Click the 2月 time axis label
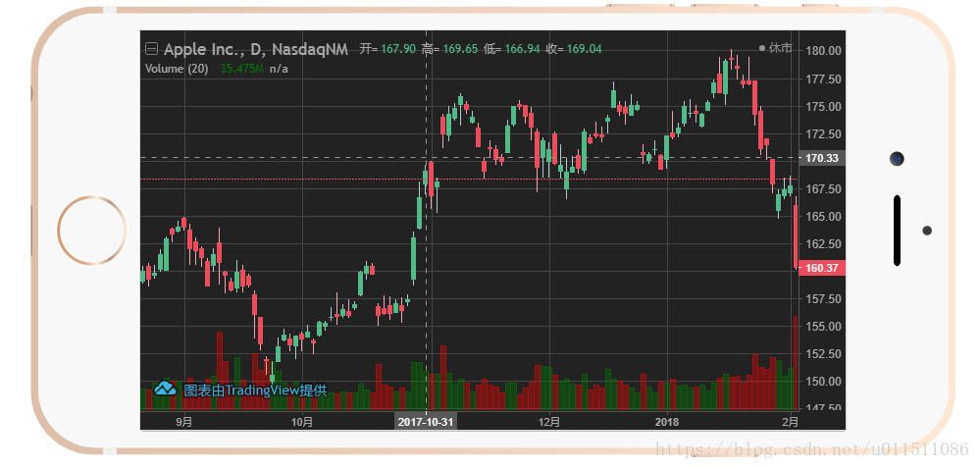The width and height of the screenshot is (980, 469). click(791, 422)
